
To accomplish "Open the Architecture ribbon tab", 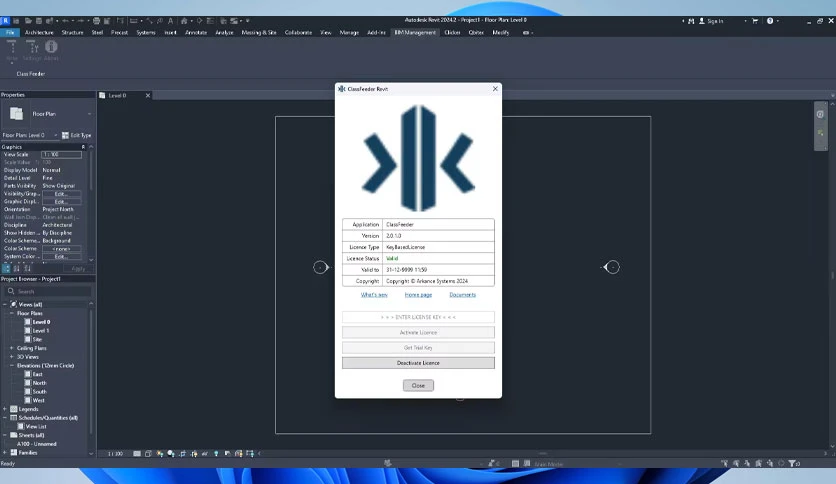I will click(x=39, y=33).
